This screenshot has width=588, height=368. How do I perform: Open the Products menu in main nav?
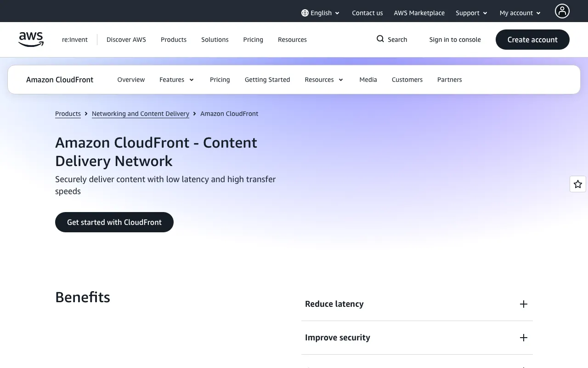[x=174, y=40]
